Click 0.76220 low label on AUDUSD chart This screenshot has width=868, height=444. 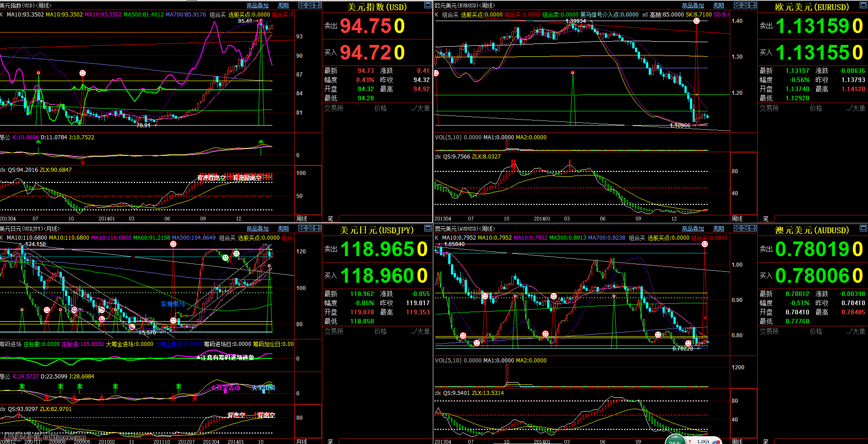pyautogui.click(x=683, y=348)
